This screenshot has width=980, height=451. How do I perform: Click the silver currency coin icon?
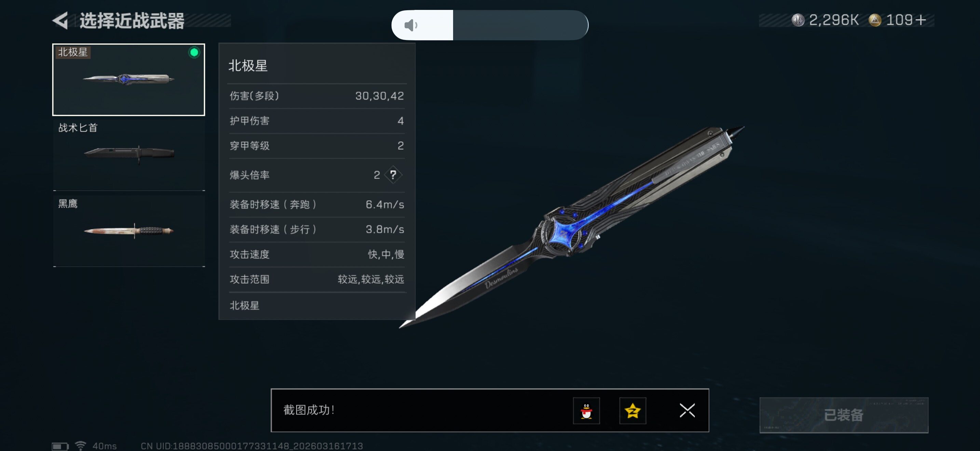(x=798, y=20)
